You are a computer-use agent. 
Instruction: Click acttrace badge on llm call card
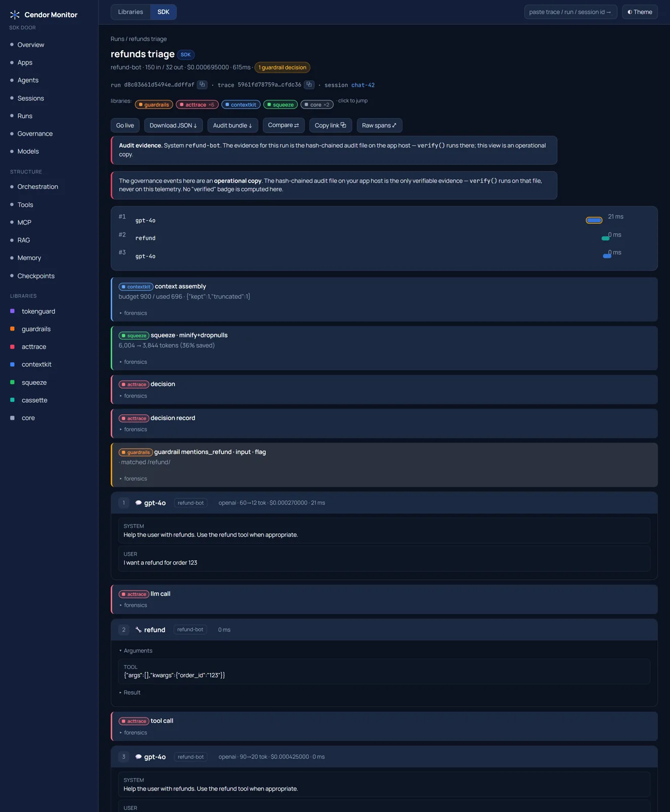pos(134,594)
